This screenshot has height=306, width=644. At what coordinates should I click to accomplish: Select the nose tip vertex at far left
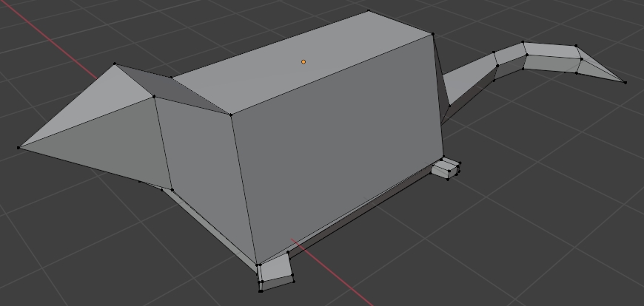point(19,148)
